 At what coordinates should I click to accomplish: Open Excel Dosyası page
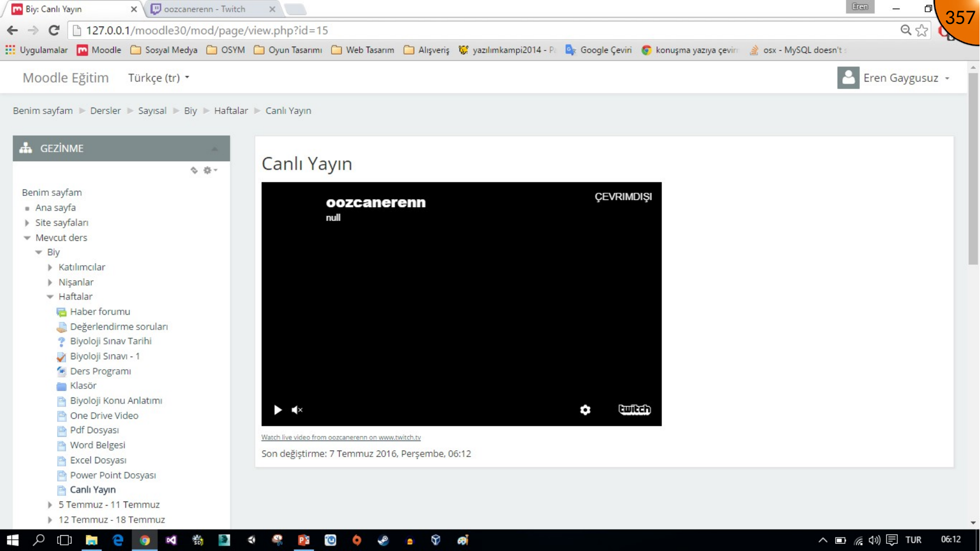coord(98,460)
